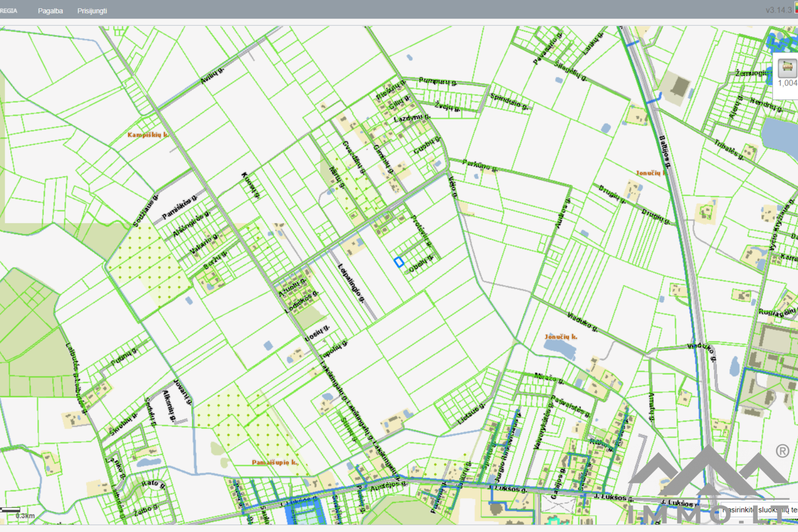Click the Lithuanian flag language icon
This screenshot has height=532, width=798.
pyautogui.click(x=796, y=7)
